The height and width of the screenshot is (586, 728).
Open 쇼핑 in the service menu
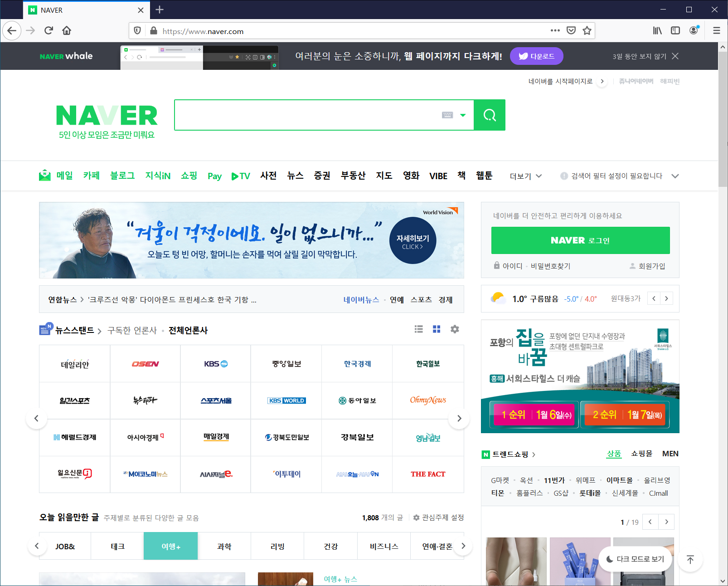coord(189,176)
